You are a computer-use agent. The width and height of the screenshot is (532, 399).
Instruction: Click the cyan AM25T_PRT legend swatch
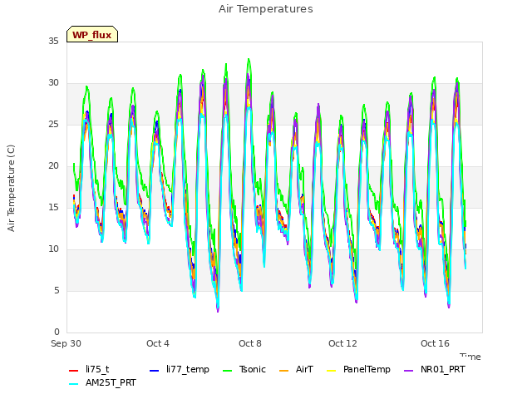click(74, 384)
